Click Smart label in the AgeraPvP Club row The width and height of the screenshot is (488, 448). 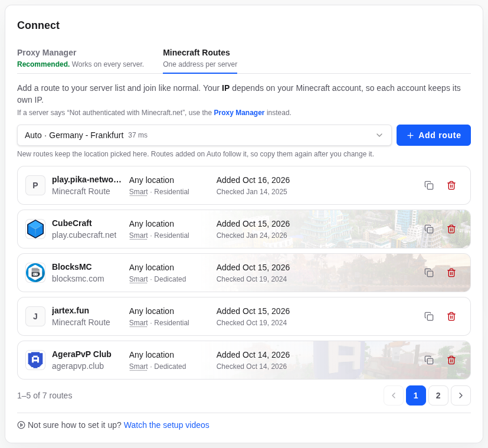[139, 367]
